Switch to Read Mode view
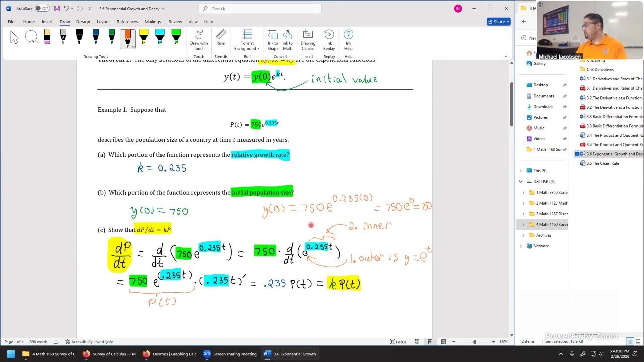Viewport: 644px width, 362px height. [417, 342]
